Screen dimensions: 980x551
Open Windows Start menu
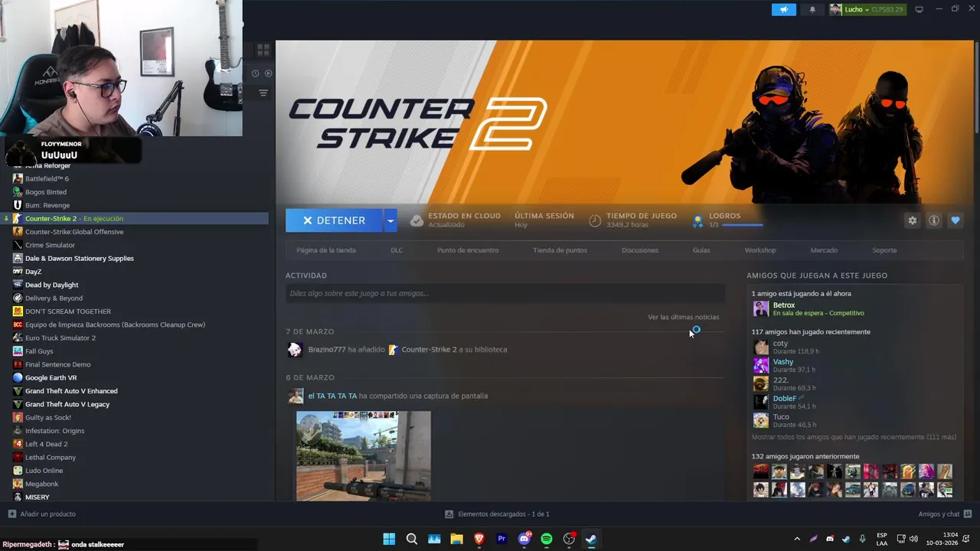389,539
